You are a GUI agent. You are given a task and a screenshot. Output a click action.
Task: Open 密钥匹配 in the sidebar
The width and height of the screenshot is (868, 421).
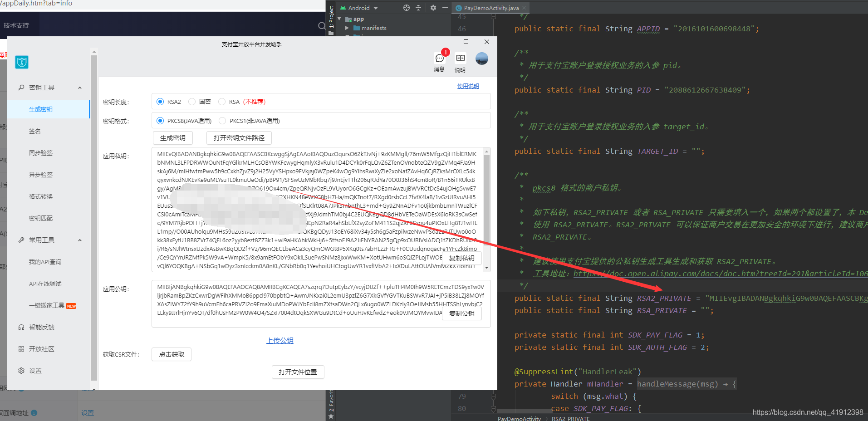41,218
